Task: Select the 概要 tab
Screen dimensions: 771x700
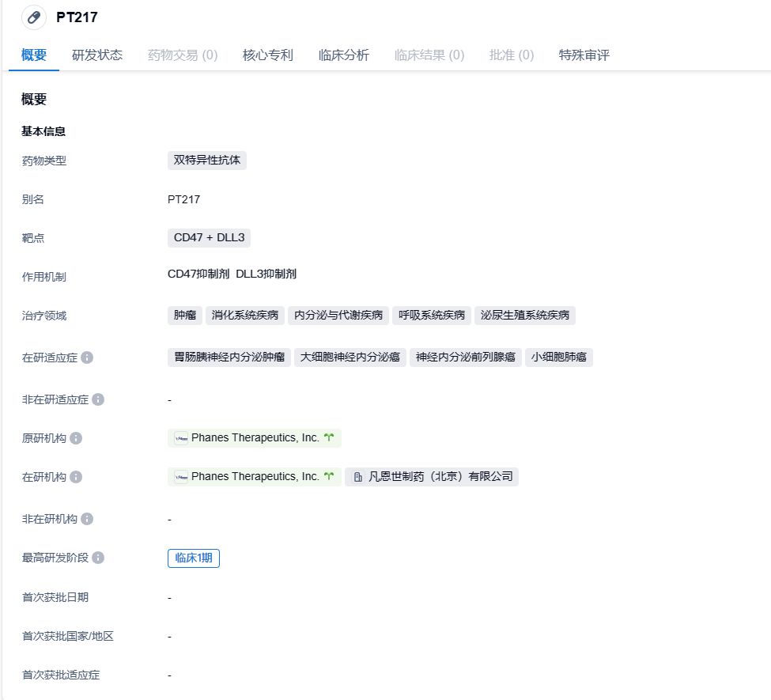Action: [x=34, y=55]
